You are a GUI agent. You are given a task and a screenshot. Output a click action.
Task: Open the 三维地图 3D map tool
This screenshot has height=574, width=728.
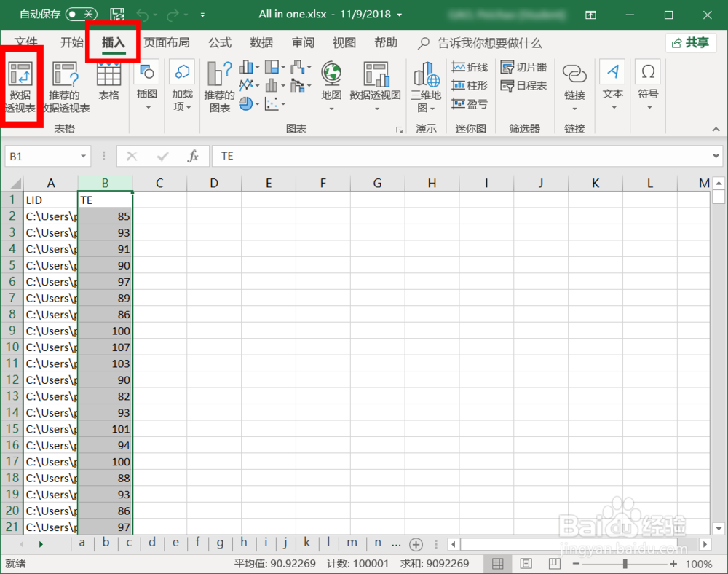pyautogui.click(x=426, y=80)
